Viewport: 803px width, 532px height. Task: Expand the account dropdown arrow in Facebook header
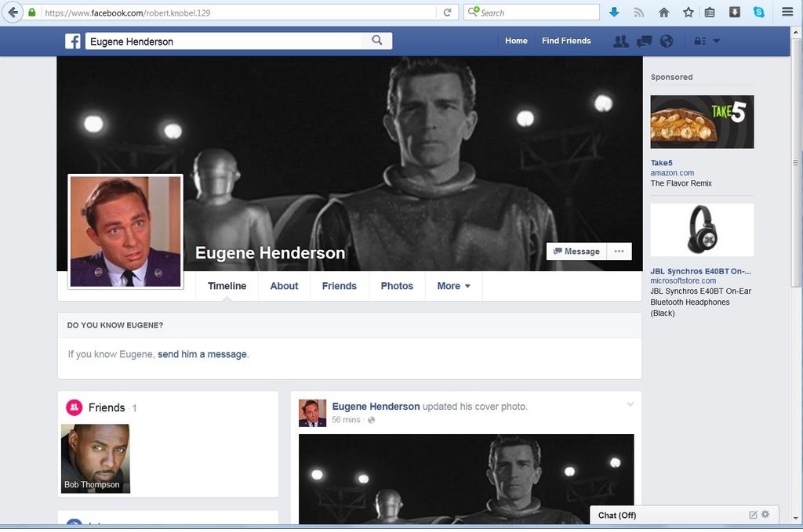717,41
